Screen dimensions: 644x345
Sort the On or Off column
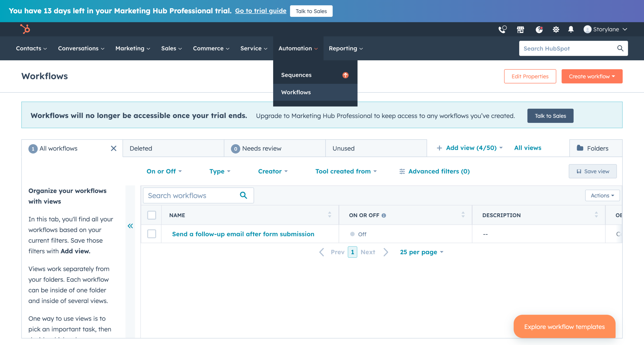click(463, 215)
